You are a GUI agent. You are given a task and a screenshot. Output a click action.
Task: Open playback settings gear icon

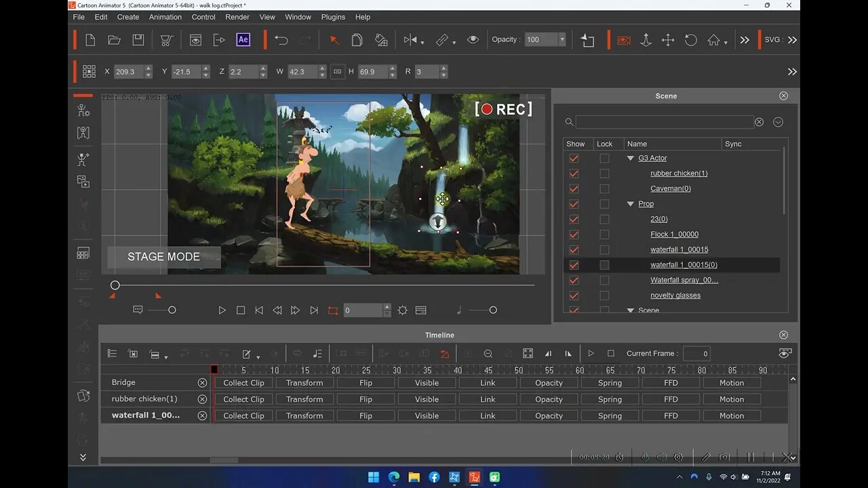coord(403,310)
